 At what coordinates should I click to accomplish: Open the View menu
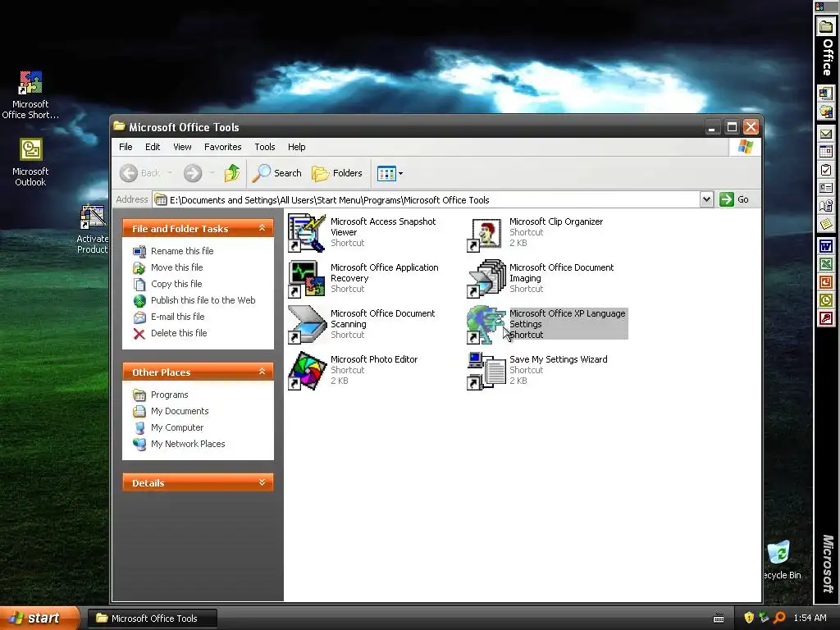coord(182,147)
